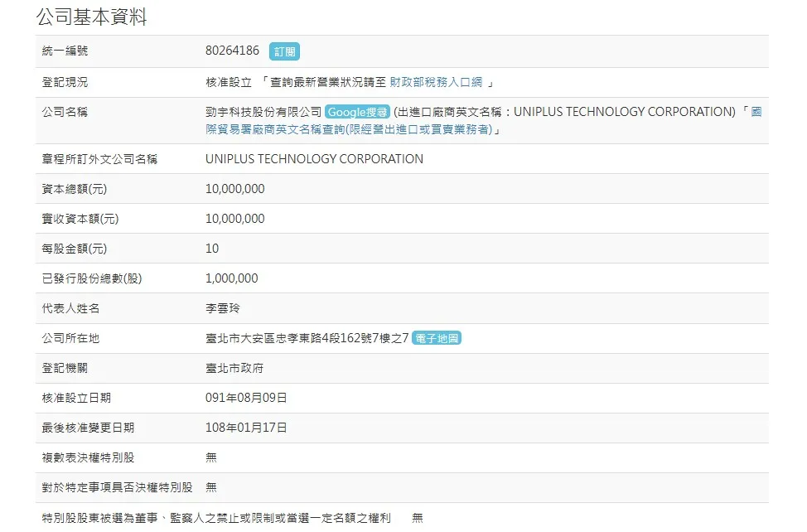Image resolution: width=807 pixels, height=532 pixels.
Task: Click the 核准設立日期 value 091年08月09日
Action: [x=246, y=398]
